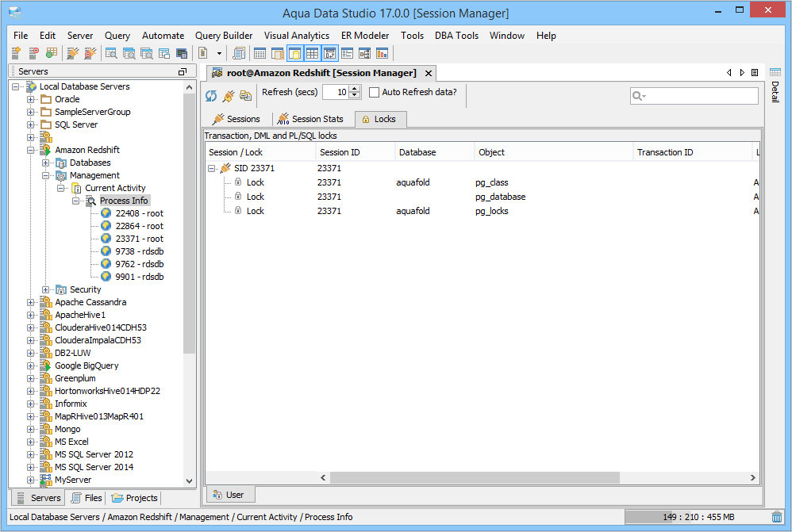
Task: Sort by the Session ID column header
Action: (356, 152)
